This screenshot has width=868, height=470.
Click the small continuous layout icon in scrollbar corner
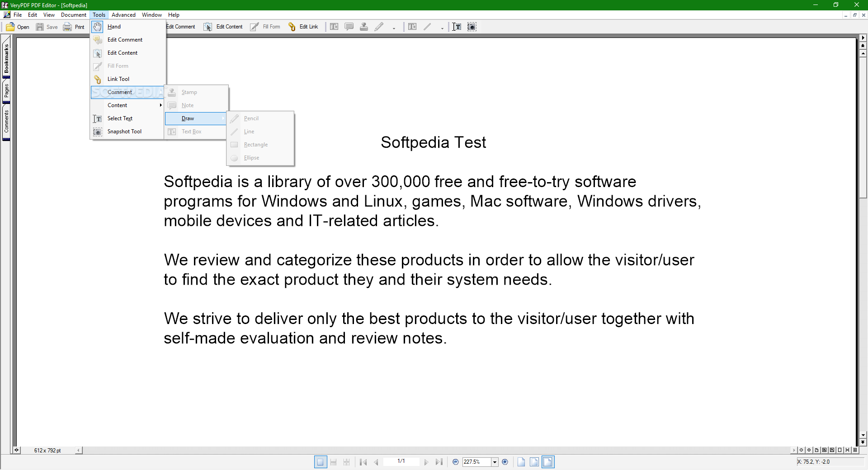pos(847,450)
